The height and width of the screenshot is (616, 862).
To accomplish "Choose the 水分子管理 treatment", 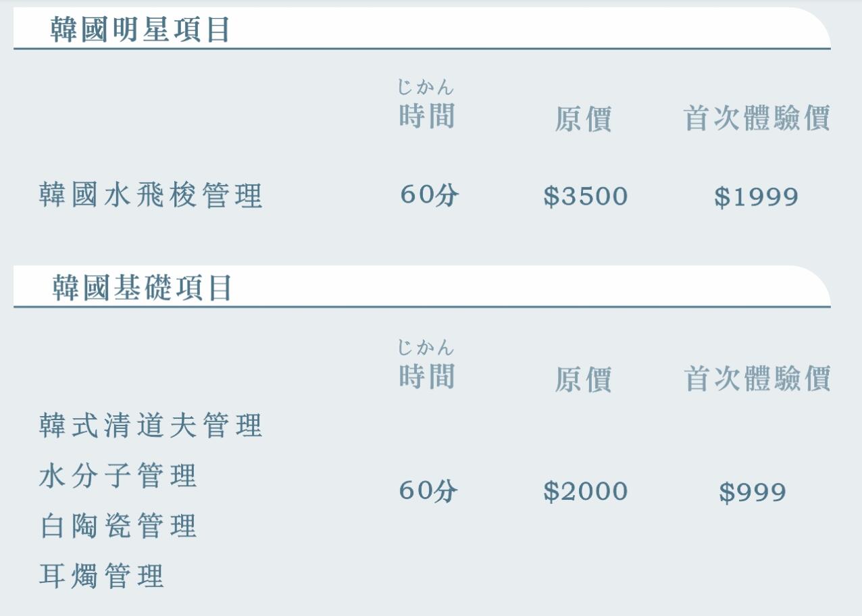I will (x=118, y=476).
